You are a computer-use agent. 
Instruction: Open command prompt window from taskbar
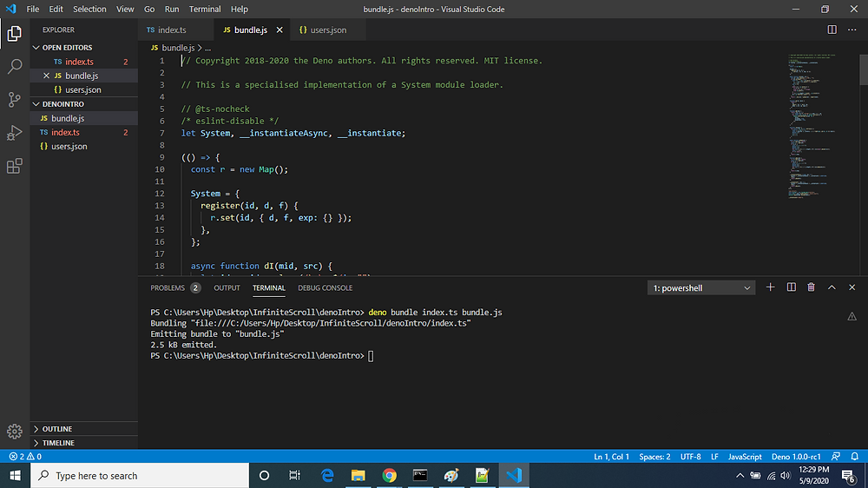pos(420,475)
